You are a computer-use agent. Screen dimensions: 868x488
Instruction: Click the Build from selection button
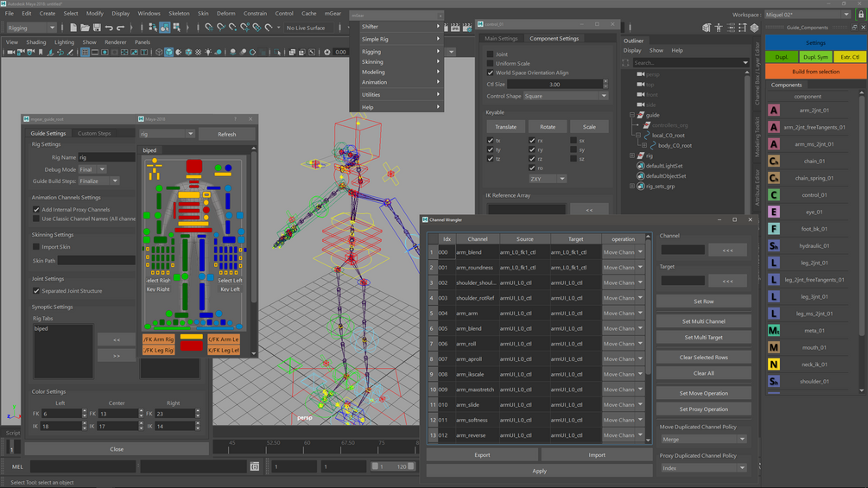[x=815, y=72]
